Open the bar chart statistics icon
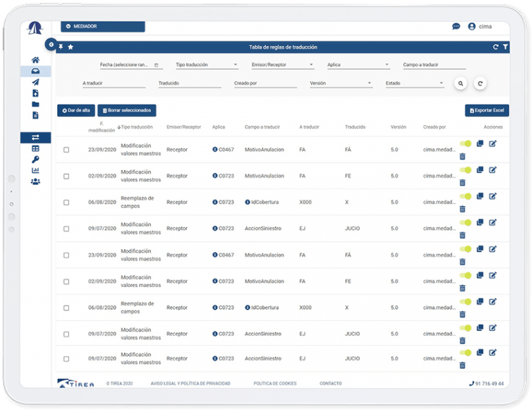The width and height of the screenshot is (532, 412). 35,170
